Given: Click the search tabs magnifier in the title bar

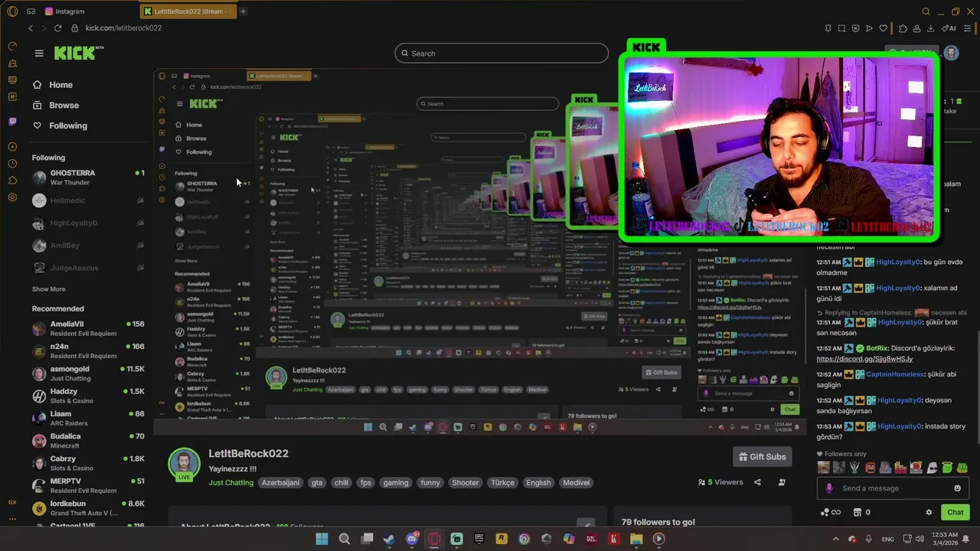Looking at the screenshot, I should tap(926, 11).
